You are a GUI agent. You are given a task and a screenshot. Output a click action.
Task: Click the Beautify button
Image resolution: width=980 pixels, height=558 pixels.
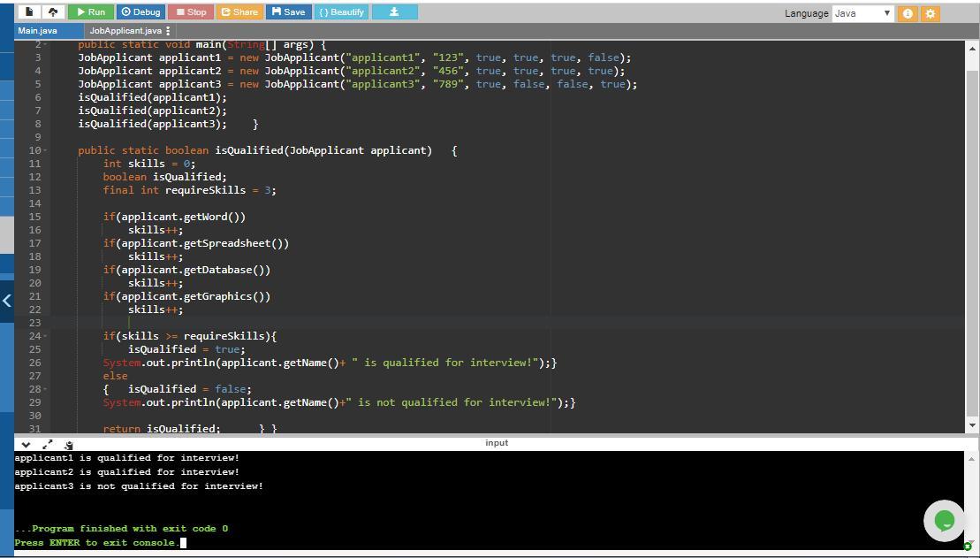[341, 12]
